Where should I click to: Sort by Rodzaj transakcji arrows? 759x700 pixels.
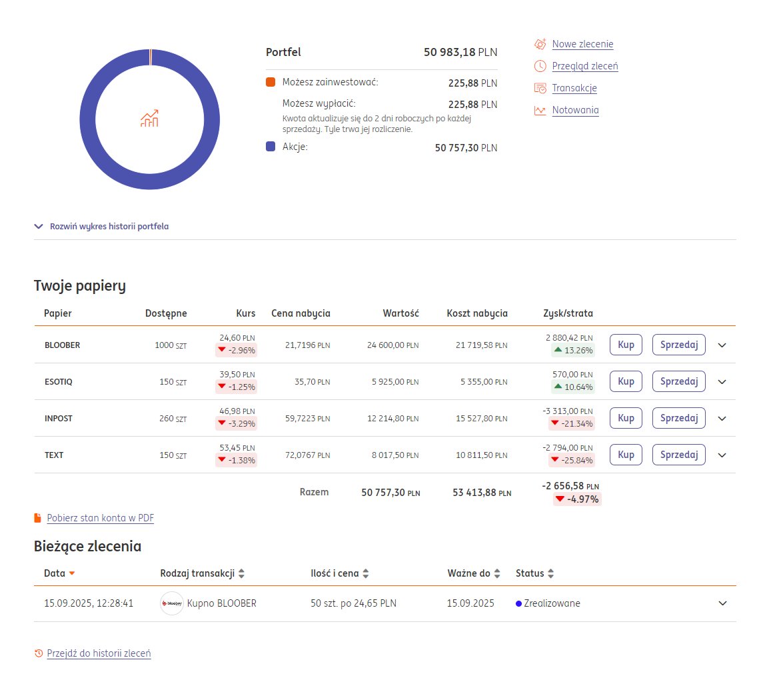(x=241, y=573)
